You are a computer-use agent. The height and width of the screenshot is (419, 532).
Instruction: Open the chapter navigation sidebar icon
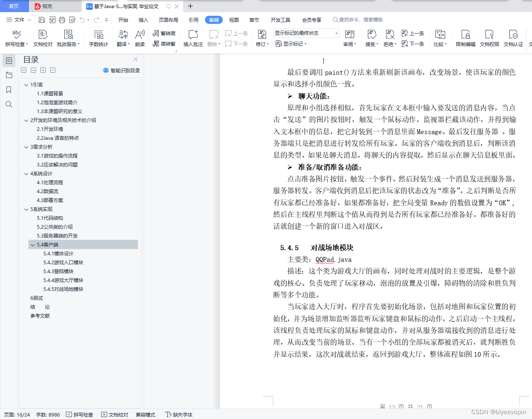pyautogui.click(x=9, y=75)
